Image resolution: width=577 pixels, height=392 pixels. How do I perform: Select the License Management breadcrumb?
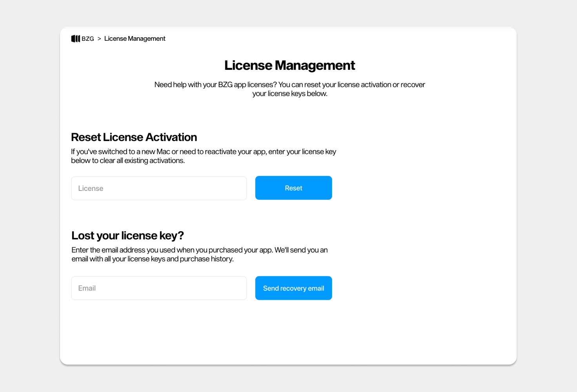135,38
